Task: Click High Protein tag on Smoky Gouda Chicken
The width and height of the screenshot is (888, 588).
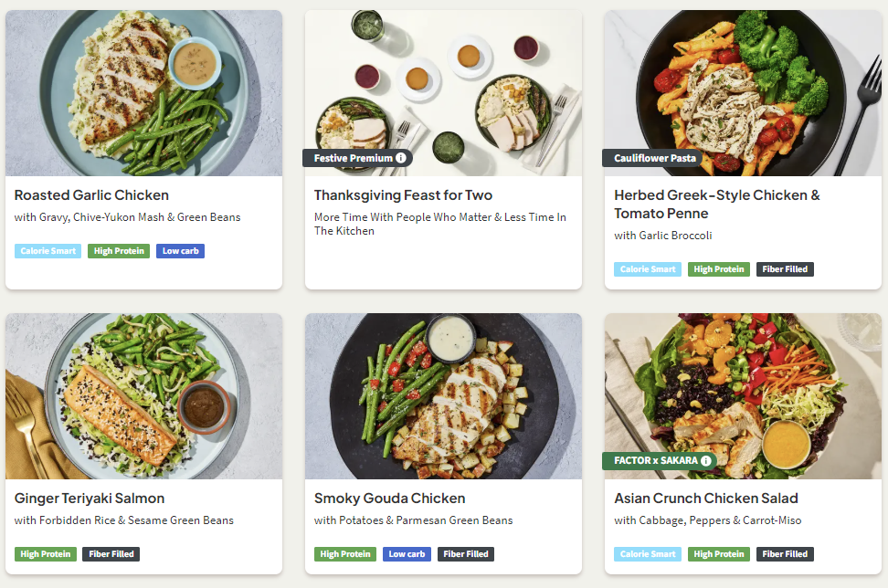Action: pyautogui.click(x=345, y=554)
